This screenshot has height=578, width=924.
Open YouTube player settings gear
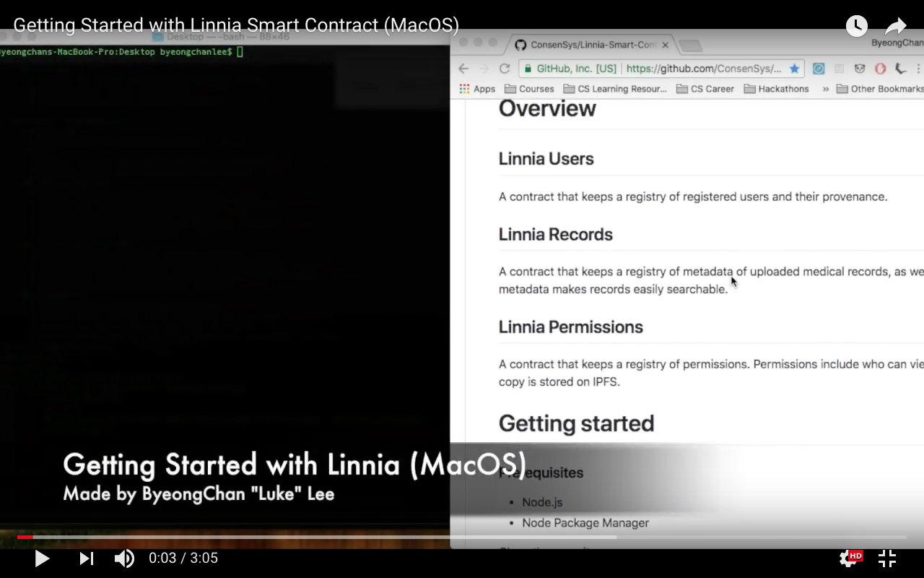[850, 558]
